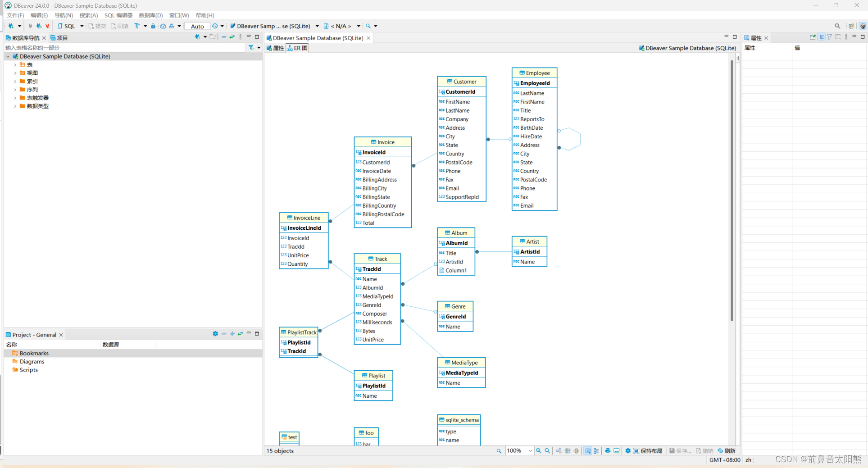Click the zoom out icon in ER toolbar

547,451
